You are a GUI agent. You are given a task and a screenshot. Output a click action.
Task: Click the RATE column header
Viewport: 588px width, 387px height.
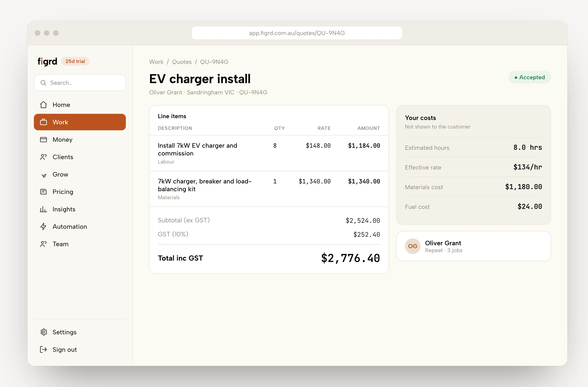[324, 128]
